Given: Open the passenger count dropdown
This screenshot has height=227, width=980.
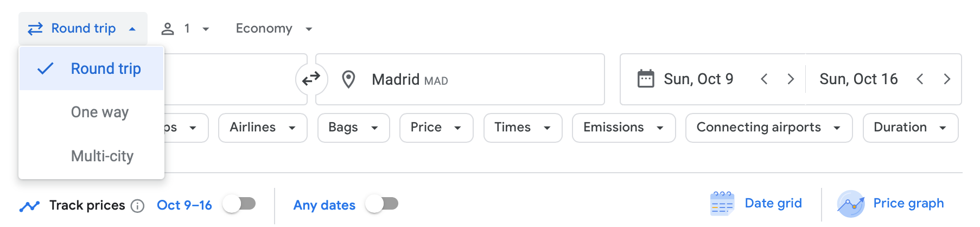Looking at the screenshot, I should (x=186, y=29).
